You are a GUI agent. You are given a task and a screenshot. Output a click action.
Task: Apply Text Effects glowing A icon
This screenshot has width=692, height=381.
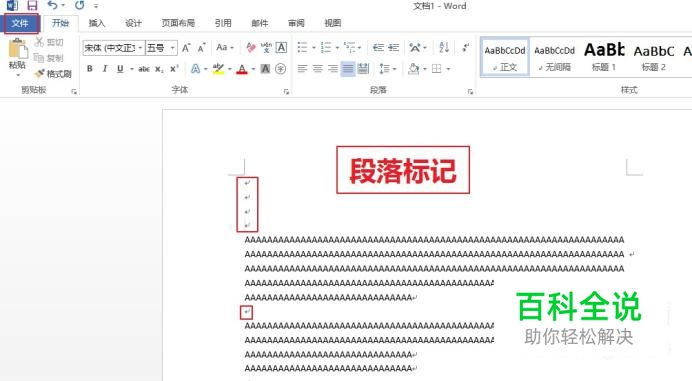(x=195, y=69)
